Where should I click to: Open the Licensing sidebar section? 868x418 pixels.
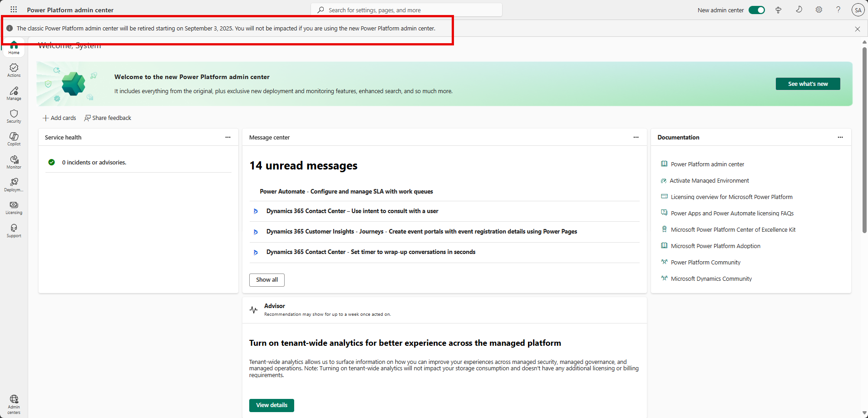coord(14,208)
